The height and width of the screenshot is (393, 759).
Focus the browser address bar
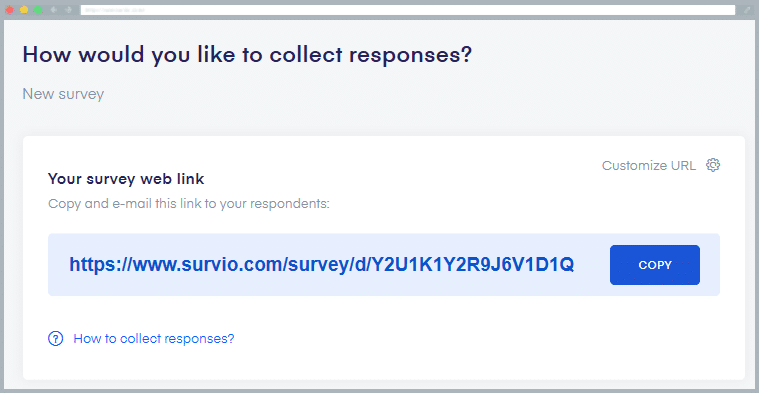click(408, 10)
